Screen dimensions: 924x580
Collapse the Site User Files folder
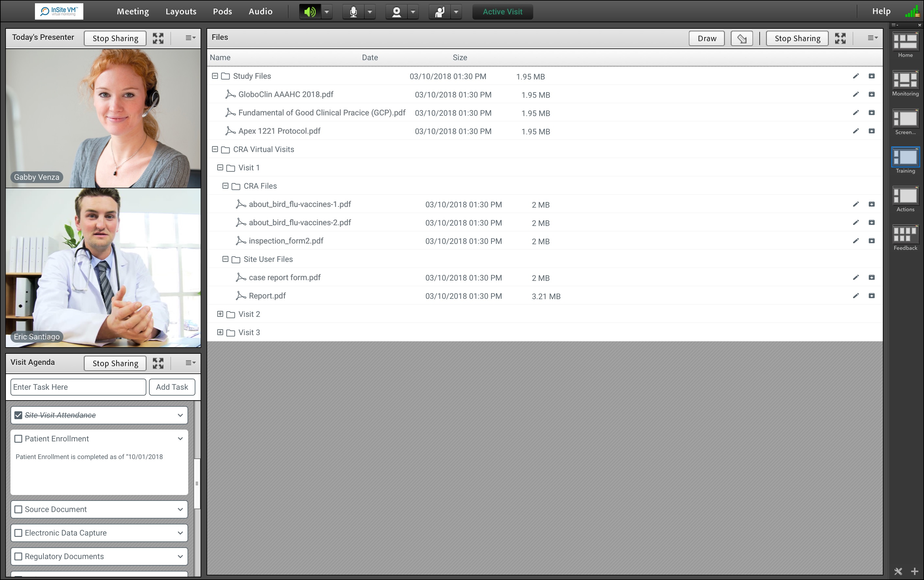pos(225,259)
